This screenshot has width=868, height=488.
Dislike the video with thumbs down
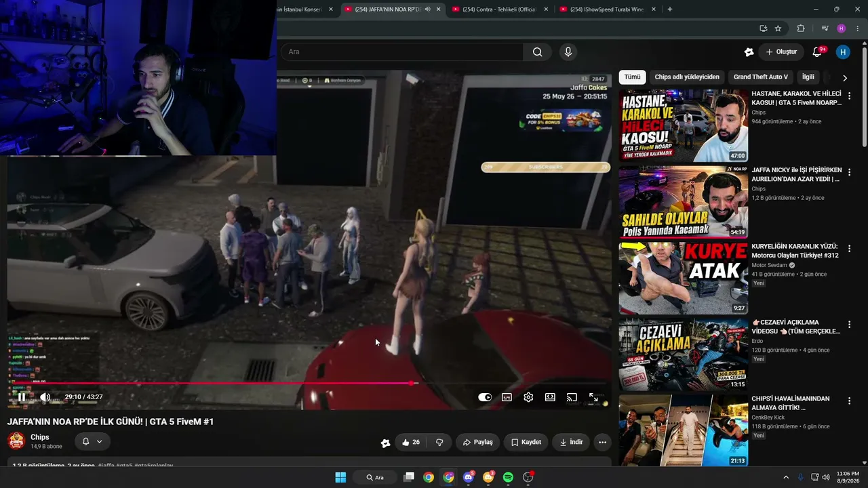[439, 443]
